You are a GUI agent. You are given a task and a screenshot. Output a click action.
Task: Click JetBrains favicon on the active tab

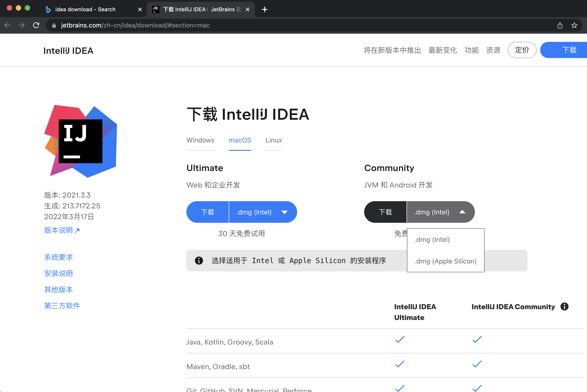click(156, 9)
